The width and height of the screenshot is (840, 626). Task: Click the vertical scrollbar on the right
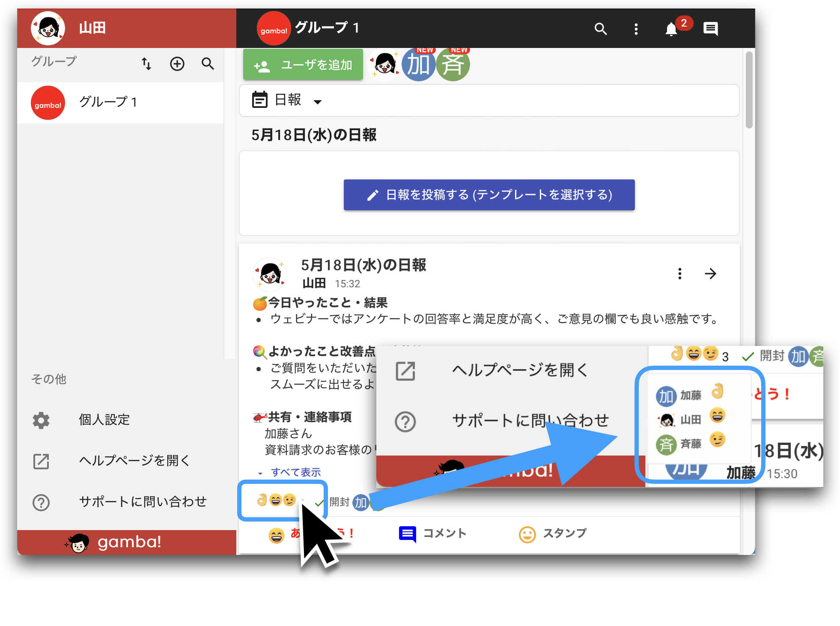[x=749, y=90]
